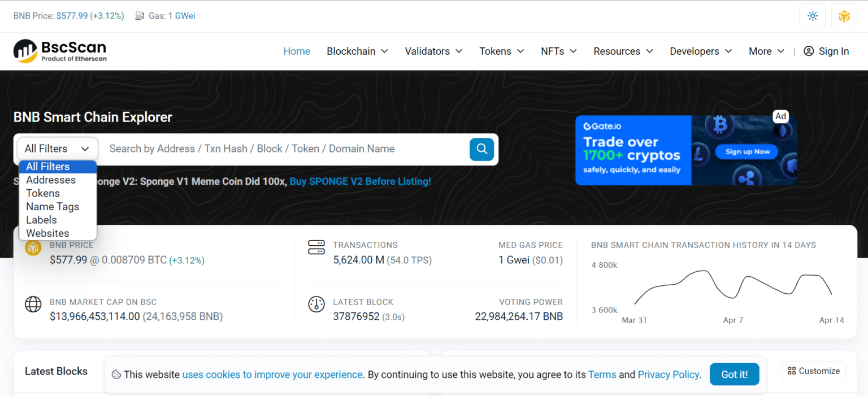Click the BscScan logo
The height and width of the screenshot is (396, 868).
pyautogui.click(x=60, y=51)
